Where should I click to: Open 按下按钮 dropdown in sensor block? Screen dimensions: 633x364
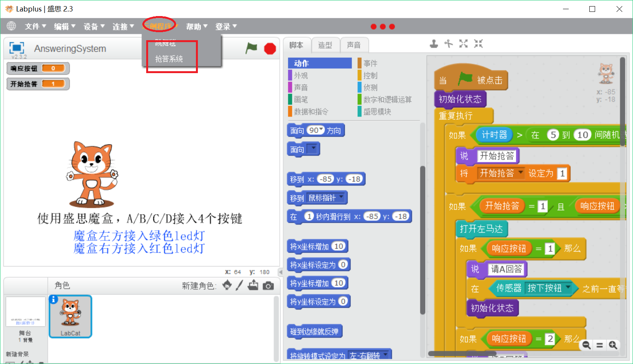[568, 287]
